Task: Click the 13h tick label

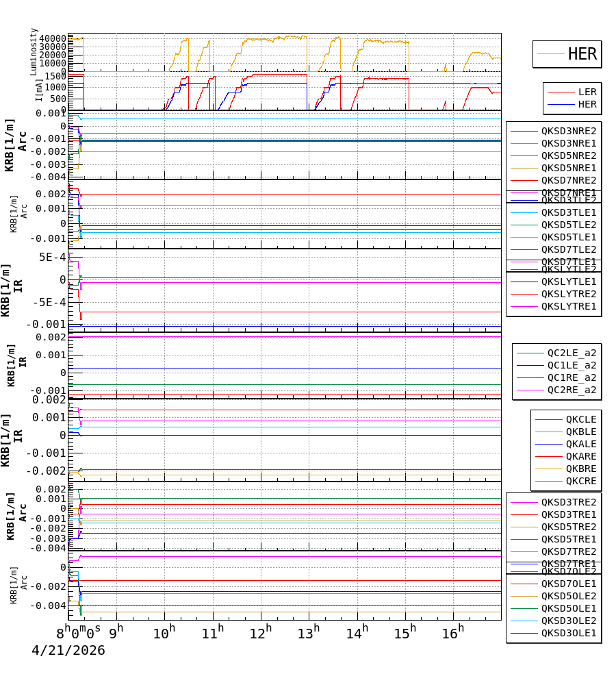Action: (309, 633)
